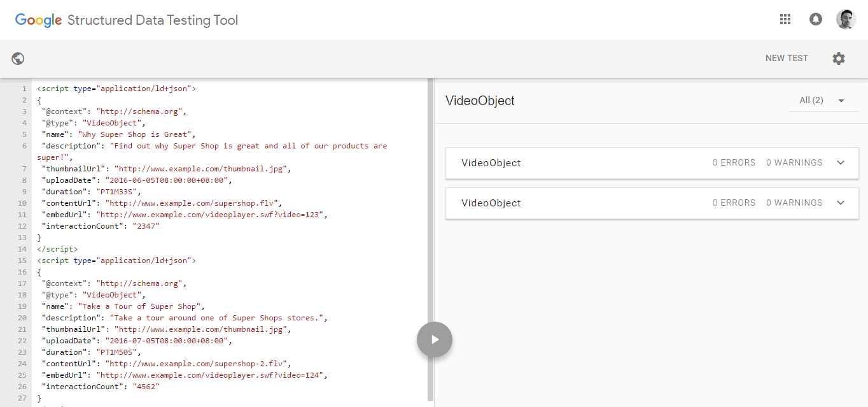Run validation with the circular play button
868x407 pixels.
[x=434, y=339]
